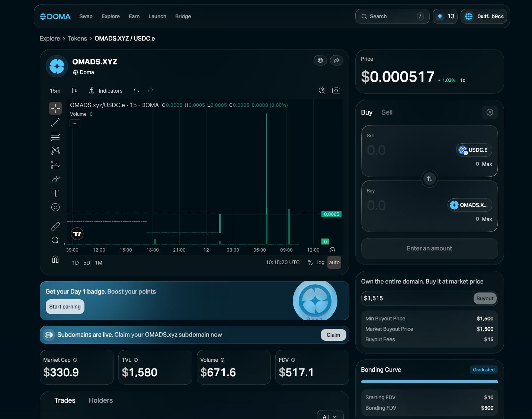Open chart axis settings gear
Viewport: 532px width, 419px height.
click(x=333, y=250)
